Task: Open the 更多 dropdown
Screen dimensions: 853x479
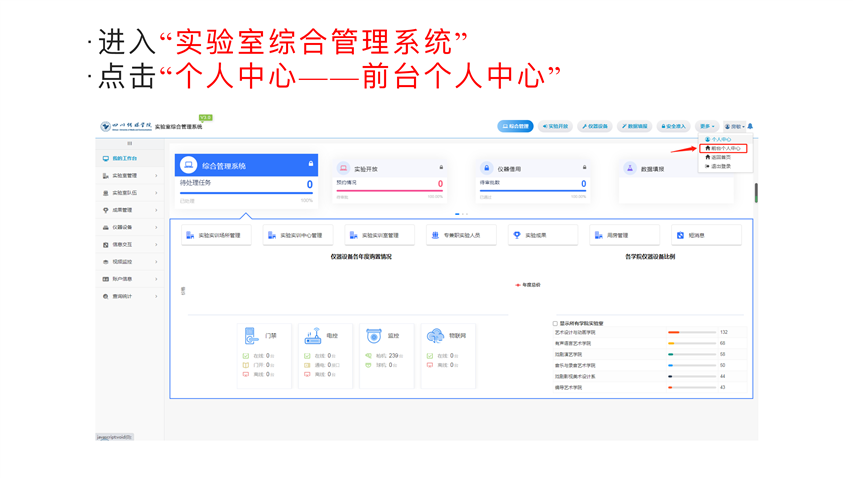Action: [706, 127]
